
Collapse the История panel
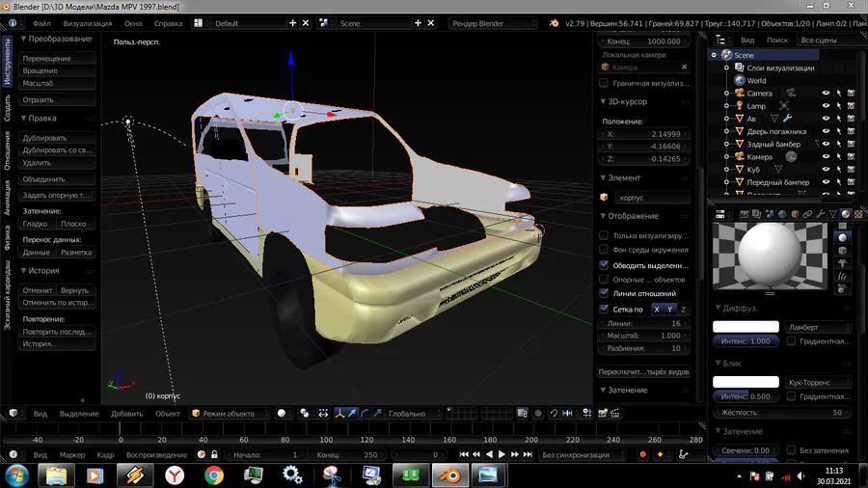[24, 271]
